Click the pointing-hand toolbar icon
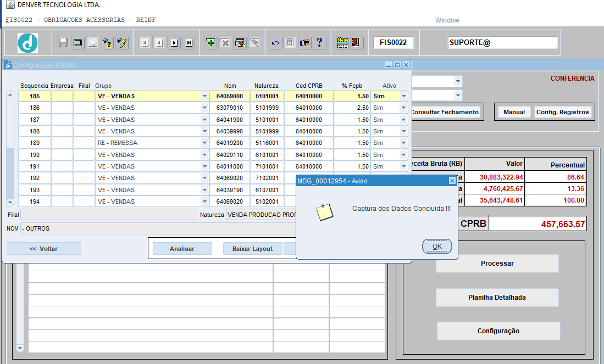Image resolution: width=604 pixels, height=364 pixels. (304, 42)
